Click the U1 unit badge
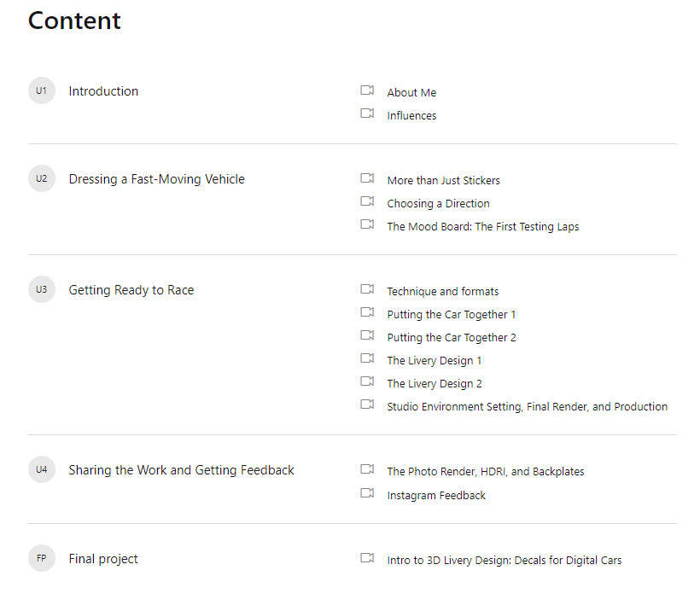The width and height of the screenshot is (700, 611). [x=42, y=90]
